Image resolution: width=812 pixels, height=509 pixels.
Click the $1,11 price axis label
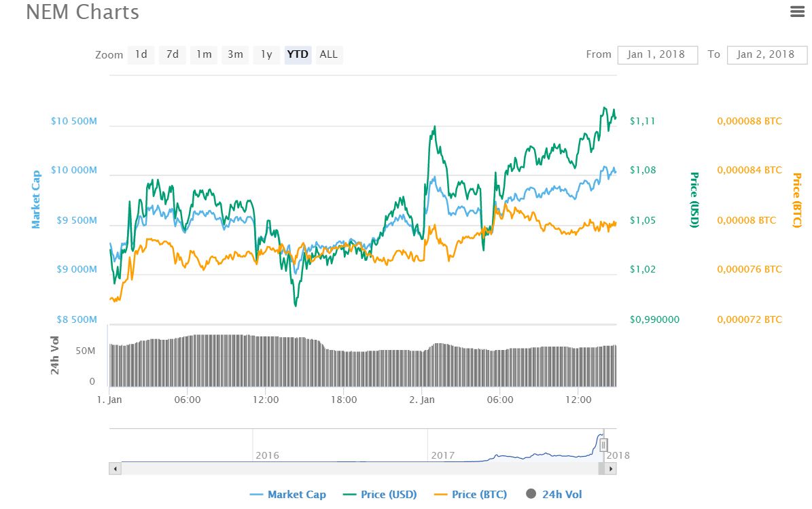(642, 121)
